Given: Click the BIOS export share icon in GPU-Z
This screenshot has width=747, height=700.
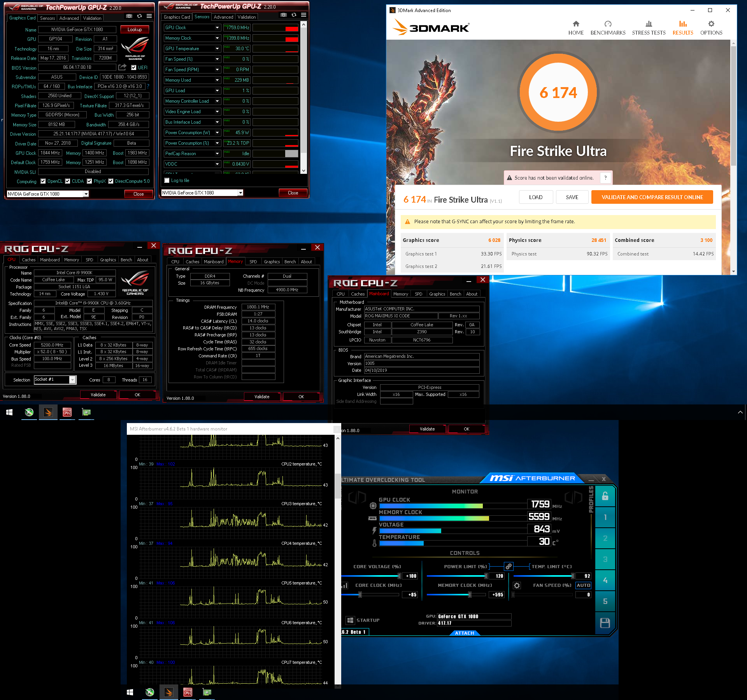Looking at the screenshot, I should pyautogui.click(x=122, y=67).
